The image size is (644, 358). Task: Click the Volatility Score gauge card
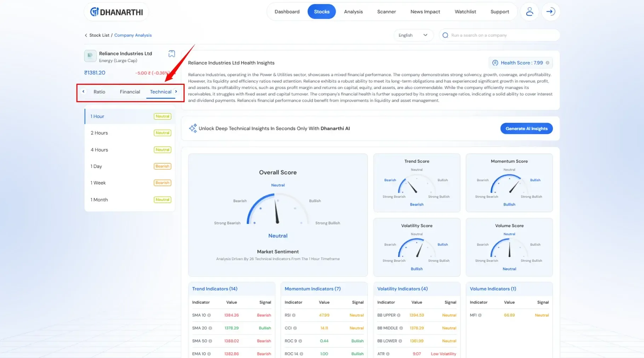click(x=416, y=247)
